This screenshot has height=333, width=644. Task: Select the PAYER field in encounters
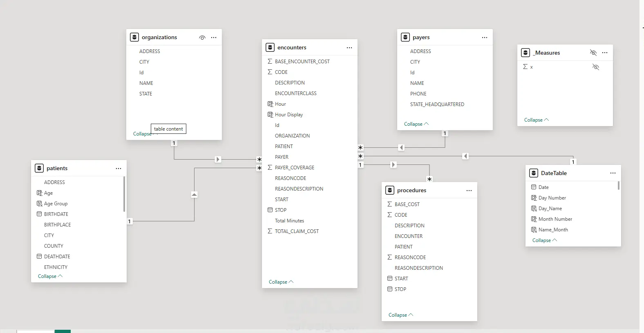pos(282,157)
